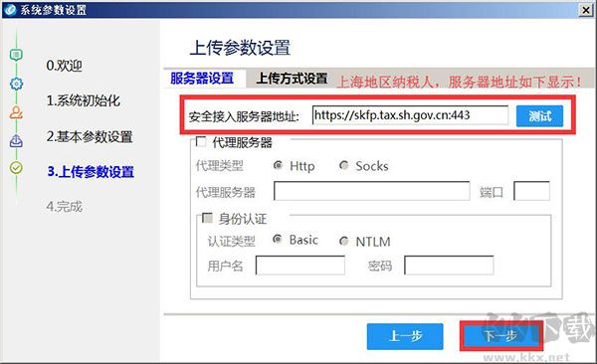Choose the Socks proxy type radio
Screen dimensions: 597x364
coord(344,165)
